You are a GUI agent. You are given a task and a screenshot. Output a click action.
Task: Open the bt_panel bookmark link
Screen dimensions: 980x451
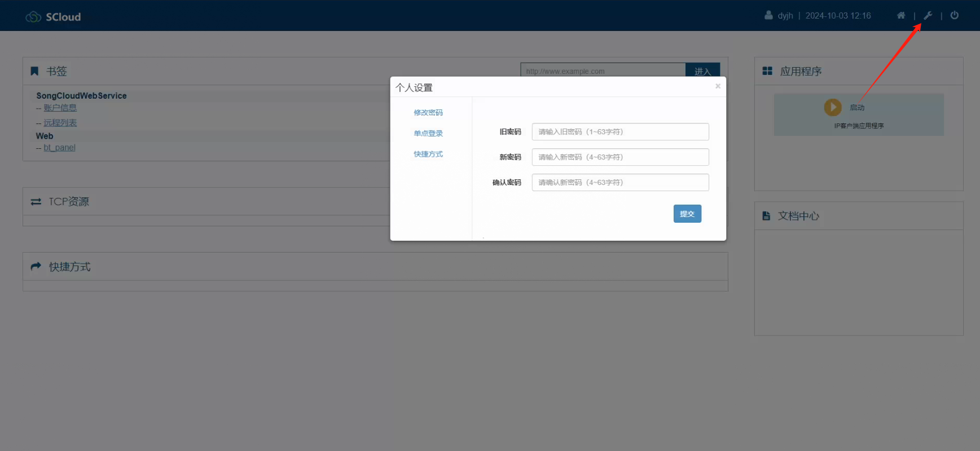[x=59, y=148]
